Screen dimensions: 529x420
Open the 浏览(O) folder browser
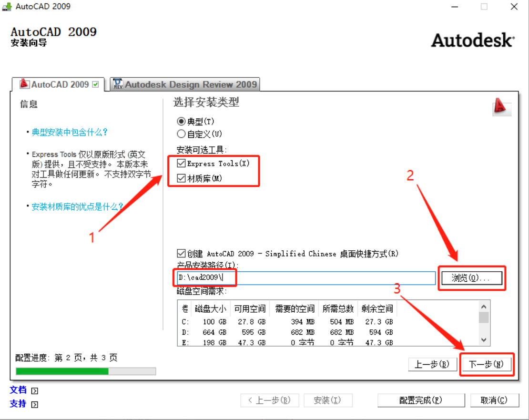[471, 278]
